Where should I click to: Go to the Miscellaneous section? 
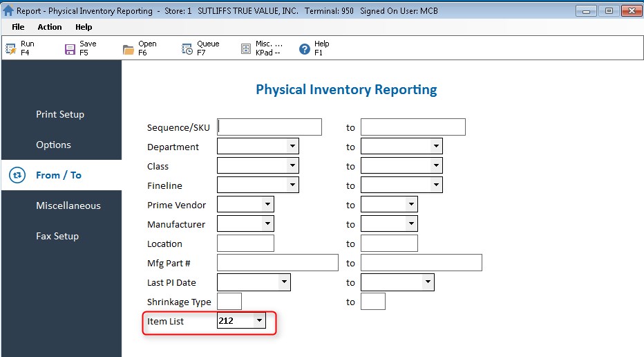(68, 205)
